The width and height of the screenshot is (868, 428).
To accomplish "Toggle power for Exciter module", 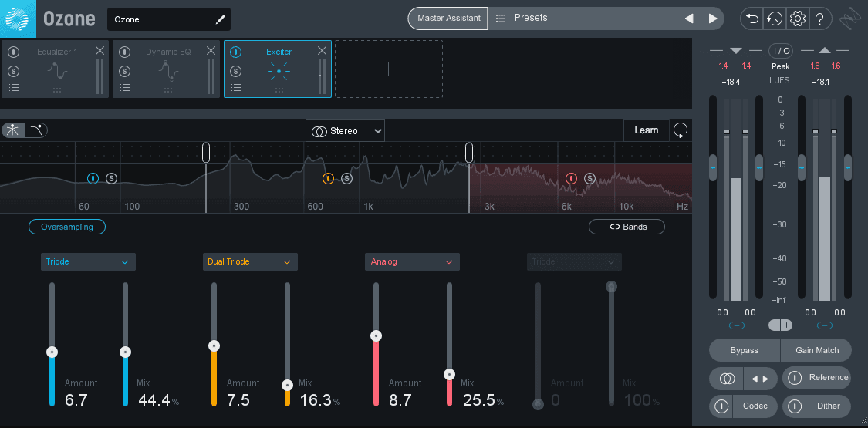I will coord(236,52).
